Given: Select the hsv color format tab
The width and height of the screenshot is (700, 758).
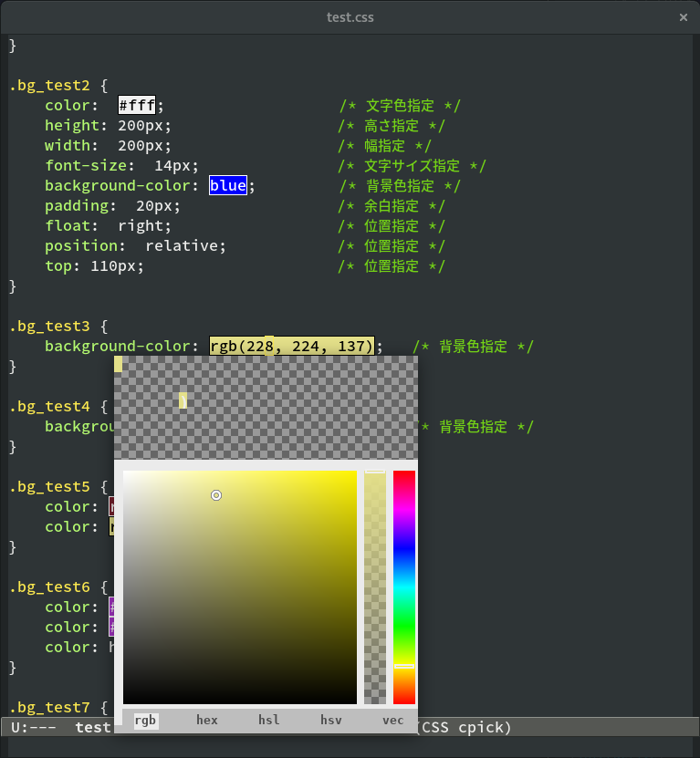Looking at the screenshot, I should 331,721.
